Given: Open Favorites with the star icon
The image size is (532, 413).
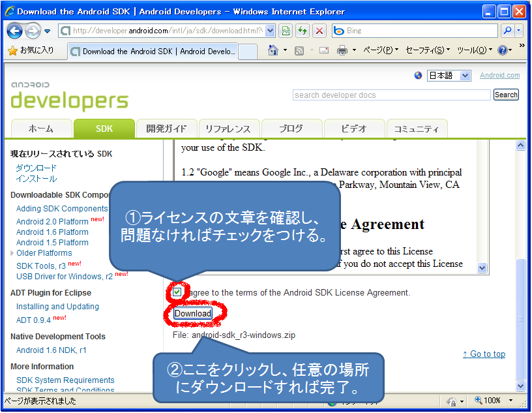Looking at the screenshot, I should click(x=12, y=51).
